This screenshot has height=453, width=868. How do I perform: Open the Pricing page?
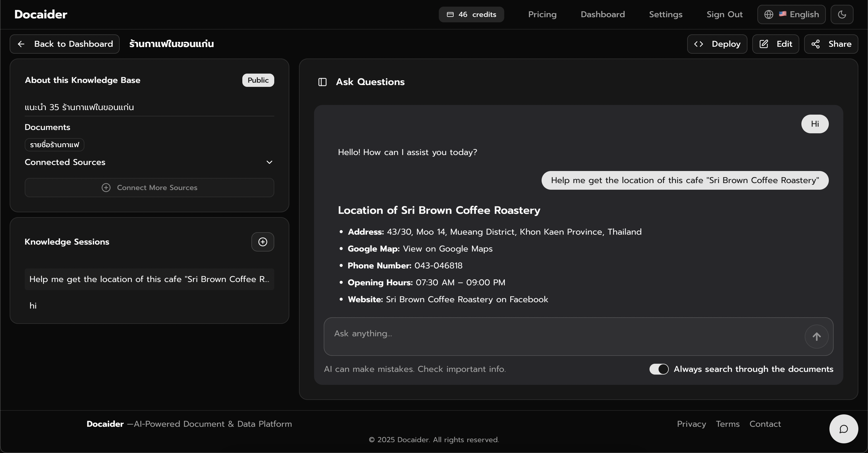click(x=542, y=14)
